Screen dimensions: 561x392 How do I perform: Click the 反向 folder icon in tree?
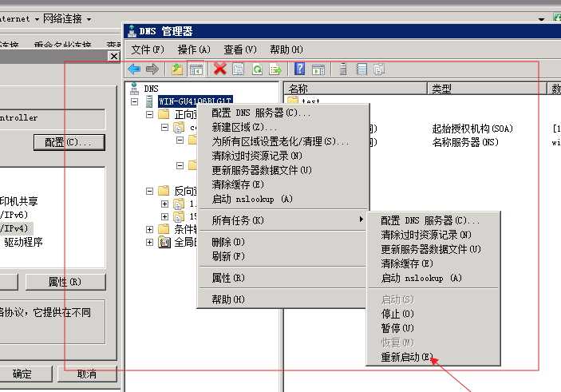(x=164, y=191)
